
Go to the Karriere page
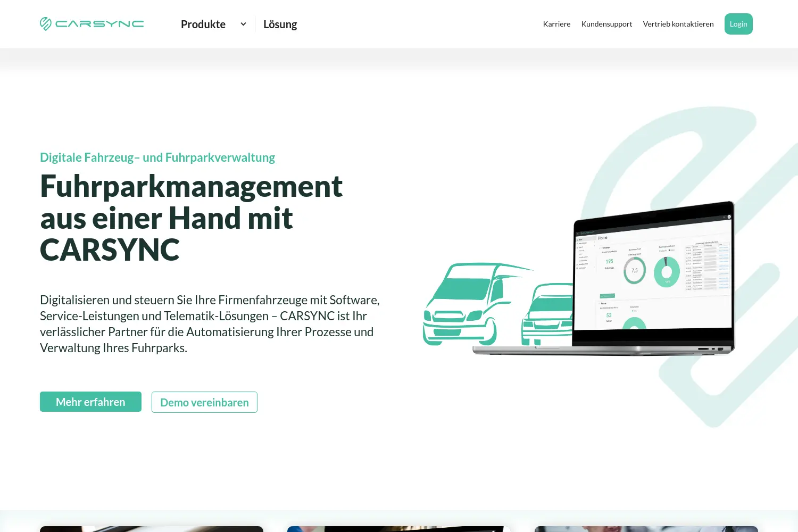(x=556, y=24)
